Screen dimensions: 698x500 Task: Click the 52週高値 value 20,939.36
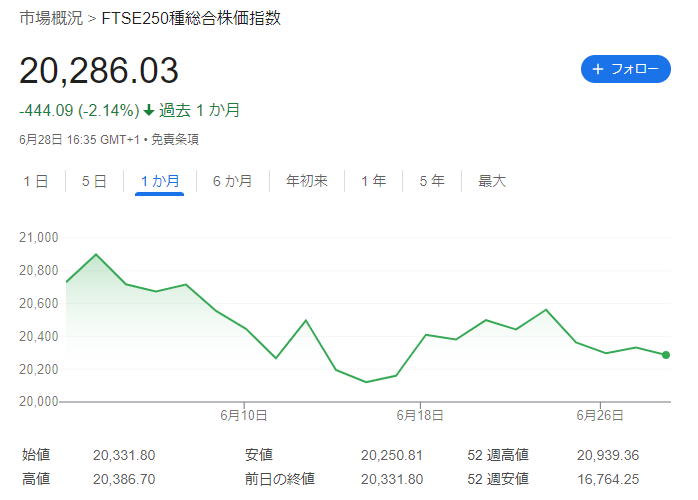pyautogui.click(x=608, y=455)
